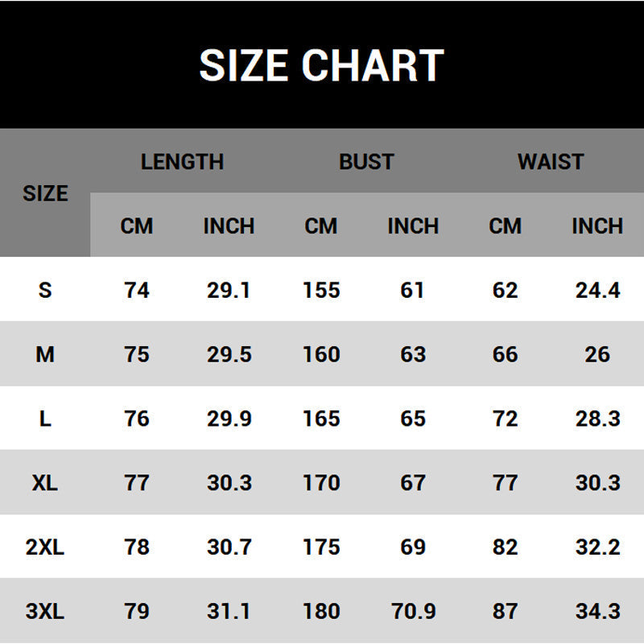Click the XL size row label

pos(45,483)
